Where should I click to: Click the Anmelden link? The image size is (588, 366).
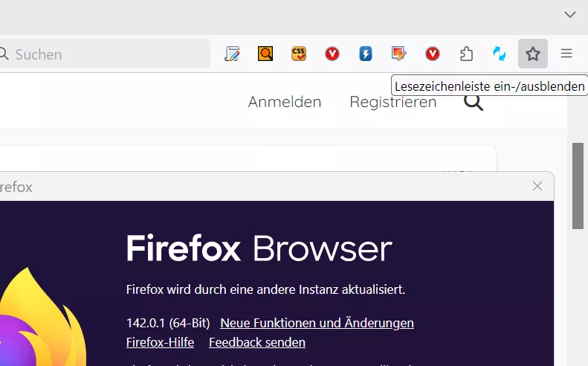coord(285,102)
